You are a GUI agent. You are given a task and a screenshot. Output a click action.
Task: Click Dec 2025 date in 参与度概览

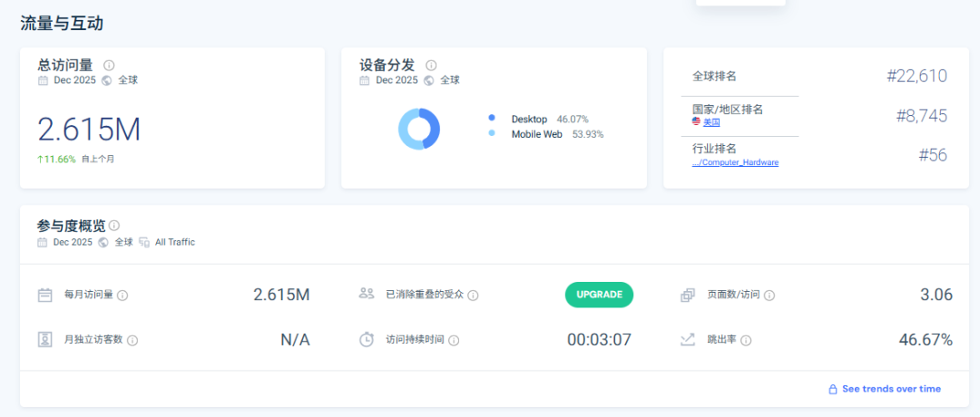tap(73, 242)
